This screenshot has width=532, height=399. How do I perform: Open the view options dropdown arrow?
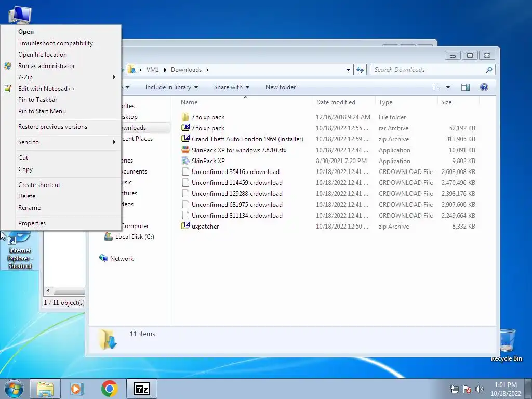click(448, 87)
